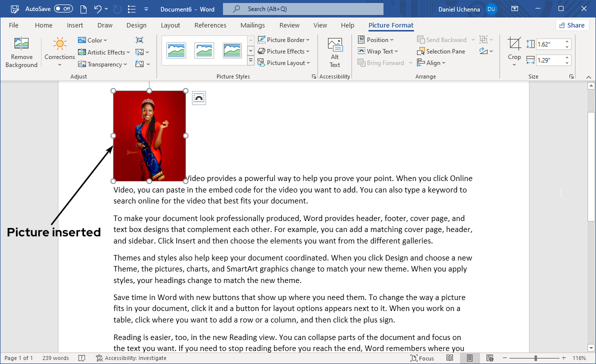Enable Focus mode in the status bar

pos(422,357)
